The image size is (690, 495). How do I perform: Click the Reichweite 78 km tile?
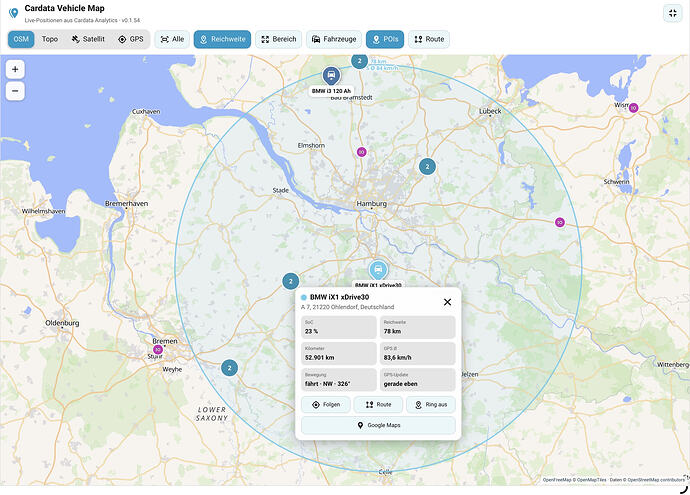(x=417, y=327)
